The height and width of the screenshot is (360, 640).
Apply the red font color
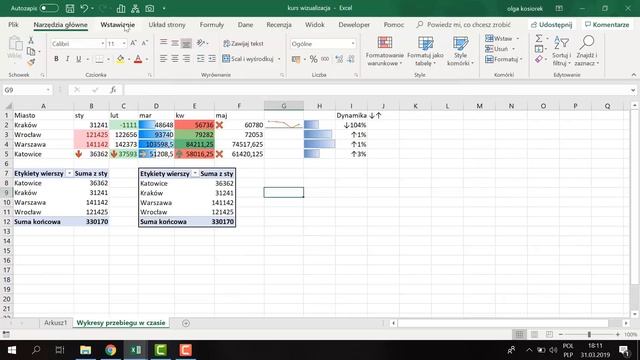[138, 59]
